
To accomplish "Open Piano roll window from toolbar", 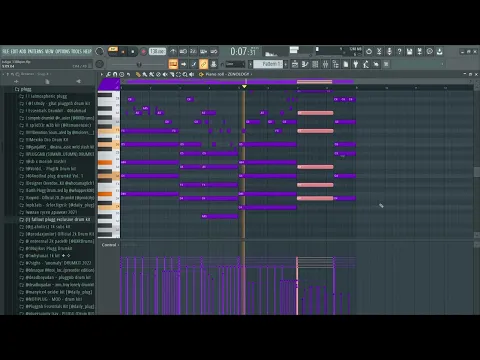I will pyautogui.click(x=305, y=64).
